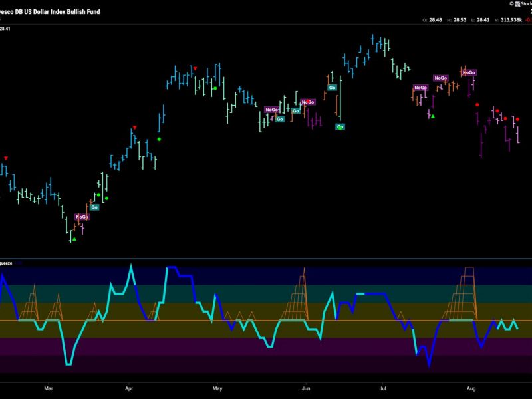Click the first red dot in early August
532x399 pixels.
click(477, 105)
